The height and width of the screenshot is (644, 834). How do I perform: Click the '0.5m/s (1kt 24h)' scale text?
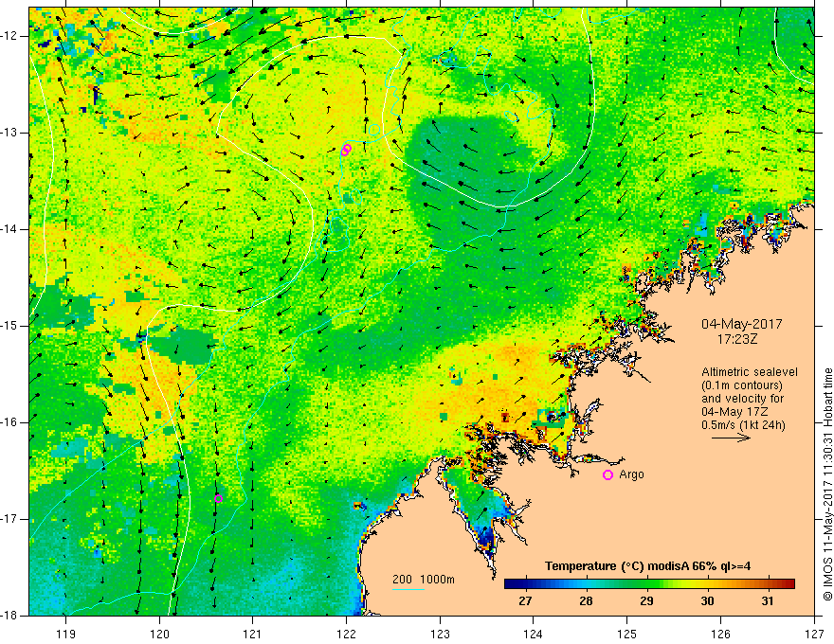(x=743, y=425)
